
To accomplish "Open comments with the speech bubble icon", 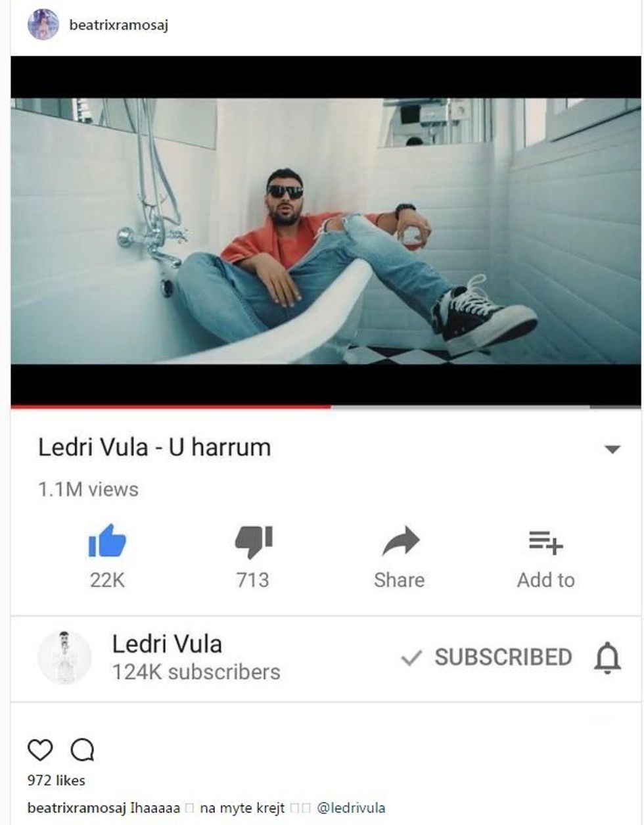I will [x=82, y=749].
